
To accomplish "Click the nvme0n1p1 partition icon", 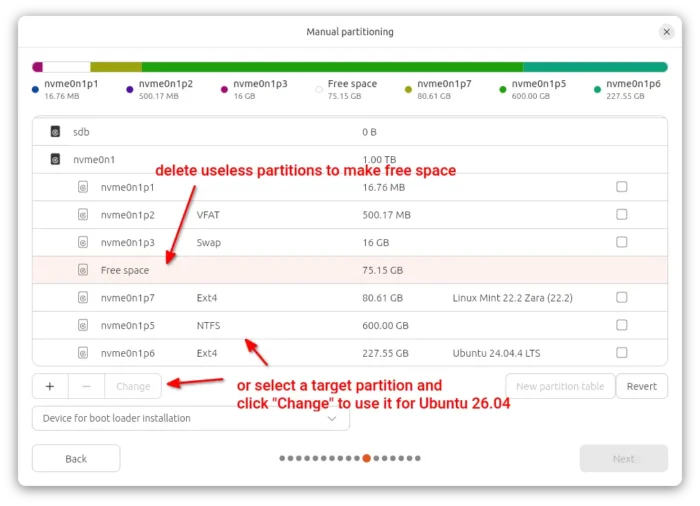I will pos(84,187).
